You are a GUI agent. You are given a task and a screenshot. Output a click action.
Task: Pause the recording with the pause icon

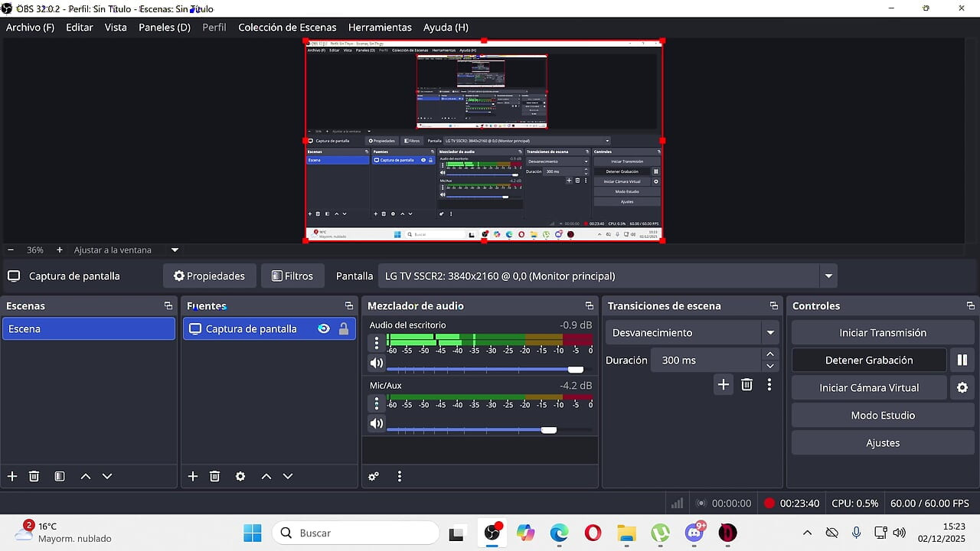tap(962, 360)
